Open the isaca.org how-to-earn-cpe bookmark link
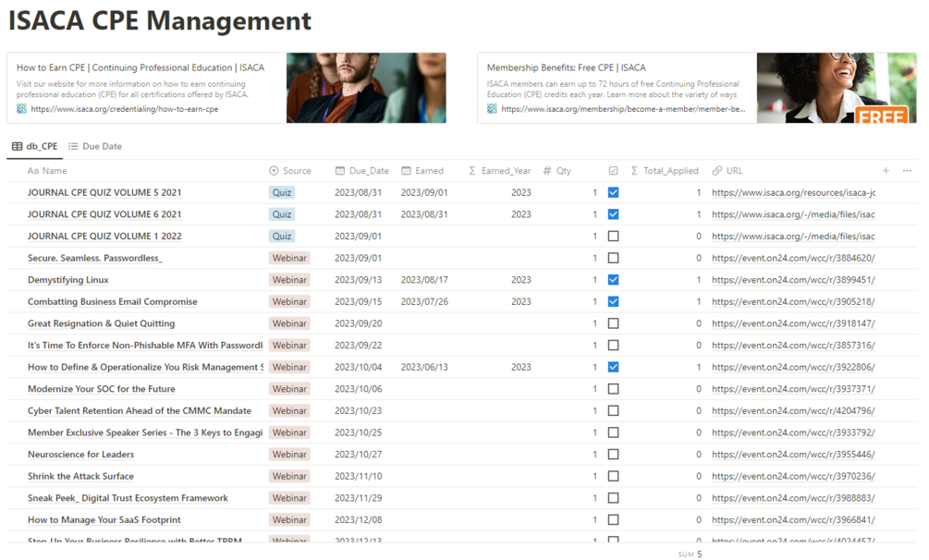 click(x=125, y=109)
